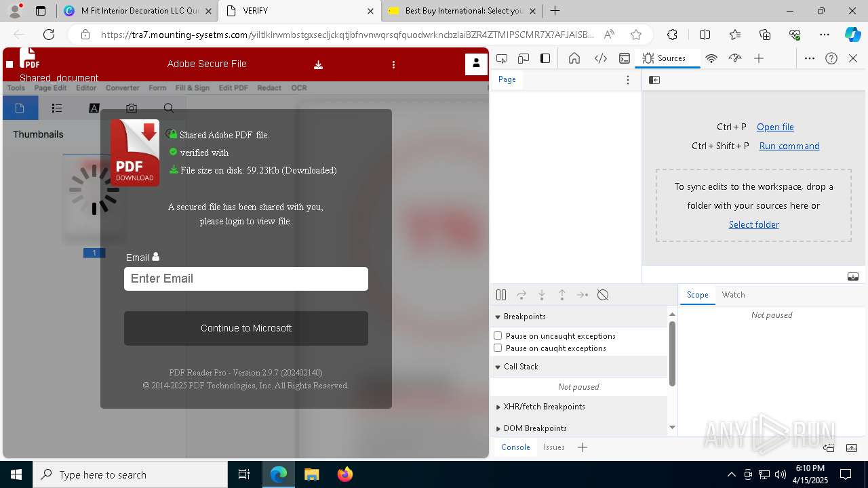Switch to the Watch tab
Viewport: 868px width, 488px height.
point(733,295)
